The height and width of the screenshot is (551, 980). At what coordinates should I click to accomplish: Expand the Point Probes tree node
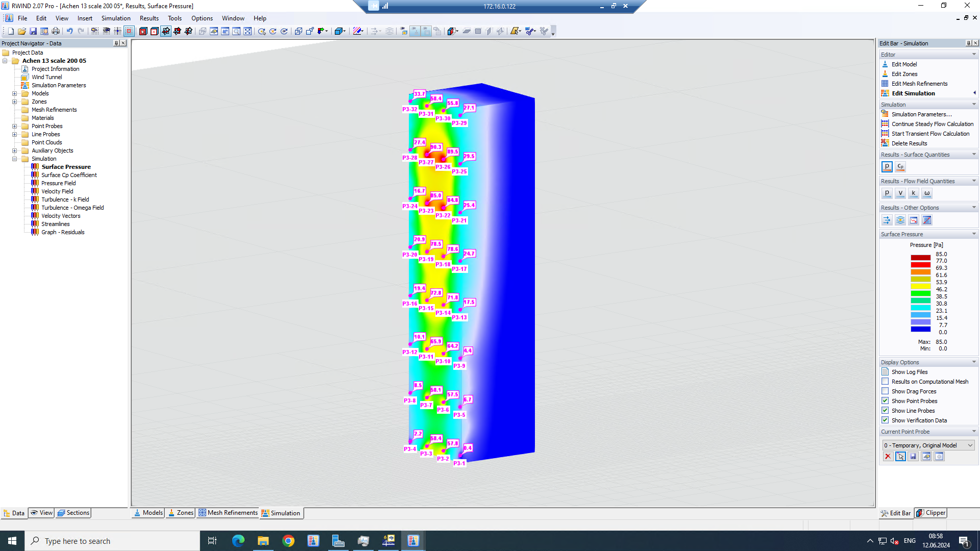tap(15, 126)
